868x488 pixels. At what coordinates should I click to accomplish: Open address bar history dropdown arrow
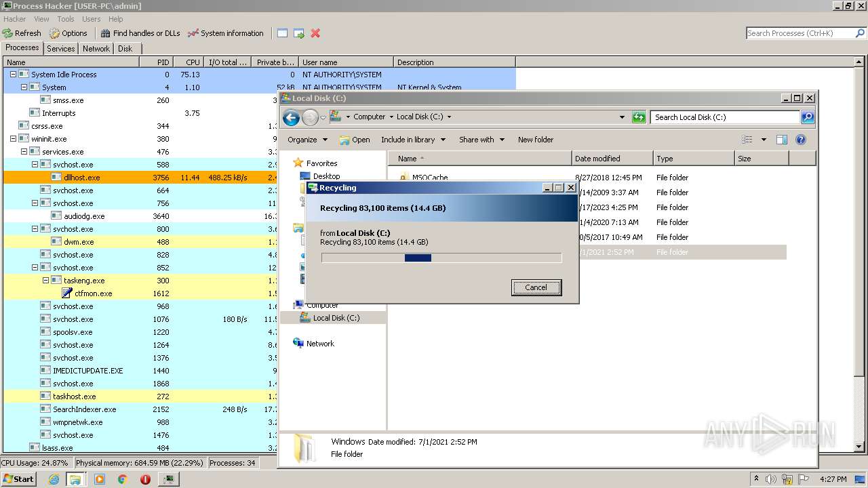(622, 117)
